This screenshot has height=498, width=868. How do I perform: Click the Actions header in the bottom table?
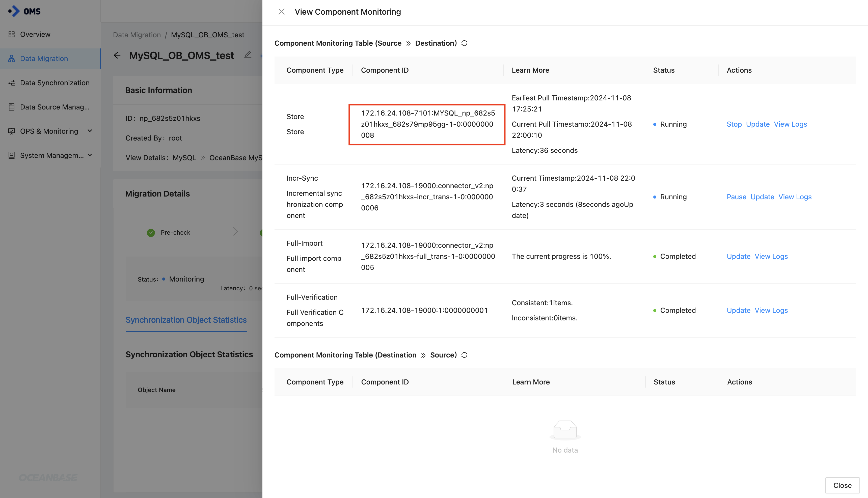(739, 382)
